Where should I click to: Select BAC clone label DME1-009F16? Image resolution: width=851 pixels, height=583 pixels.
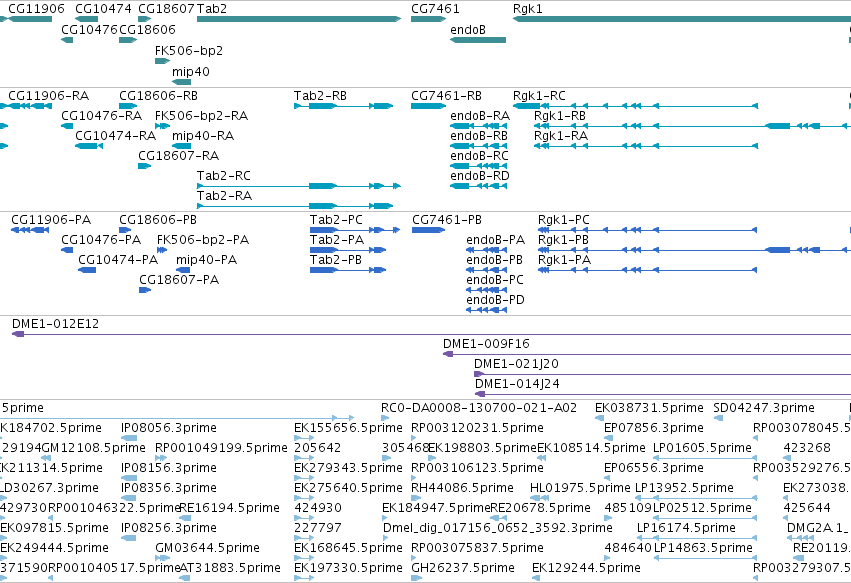(x=486, y=344)
